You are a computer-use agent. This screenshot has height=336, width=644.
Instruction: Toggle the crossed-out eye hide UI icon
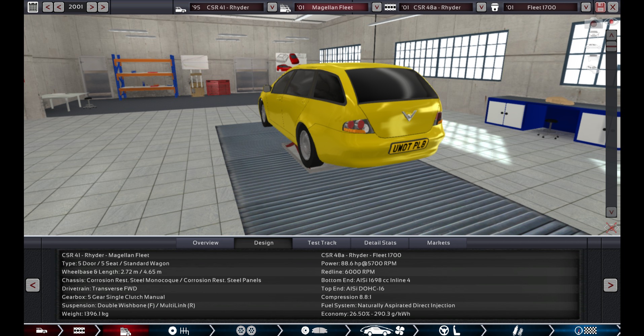(x=611, y=228)
